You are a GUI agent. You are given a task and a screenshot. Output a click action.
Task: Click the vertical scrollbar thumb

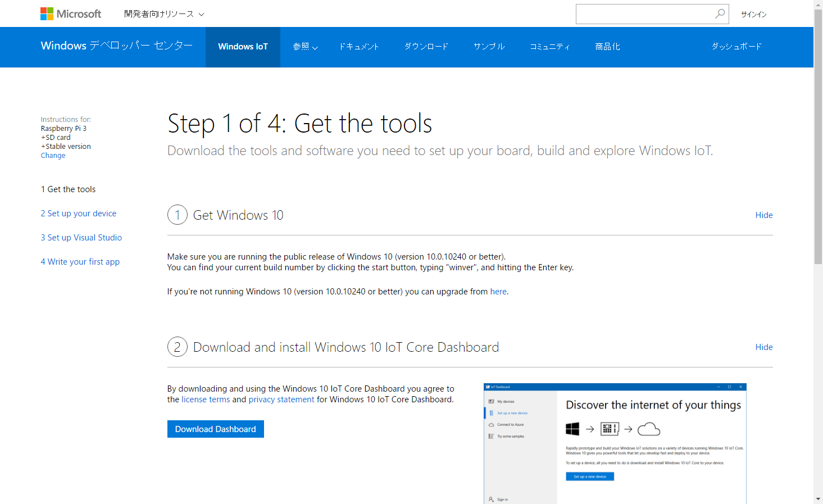coord(818,137)
